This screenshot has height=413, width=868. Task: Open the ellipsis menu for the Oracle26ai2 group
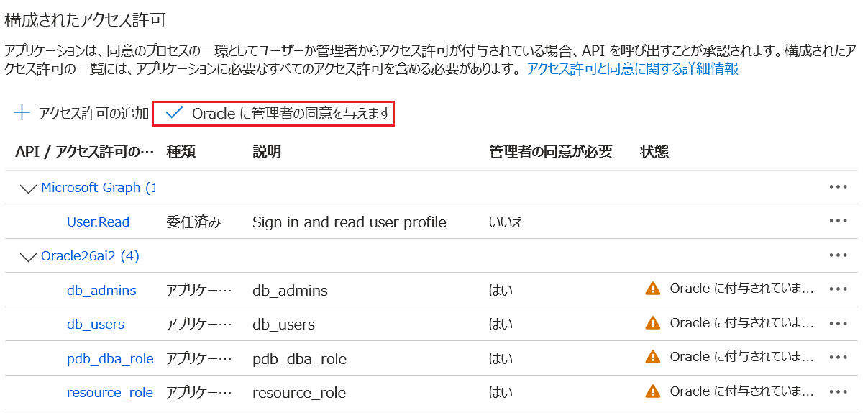838,255
